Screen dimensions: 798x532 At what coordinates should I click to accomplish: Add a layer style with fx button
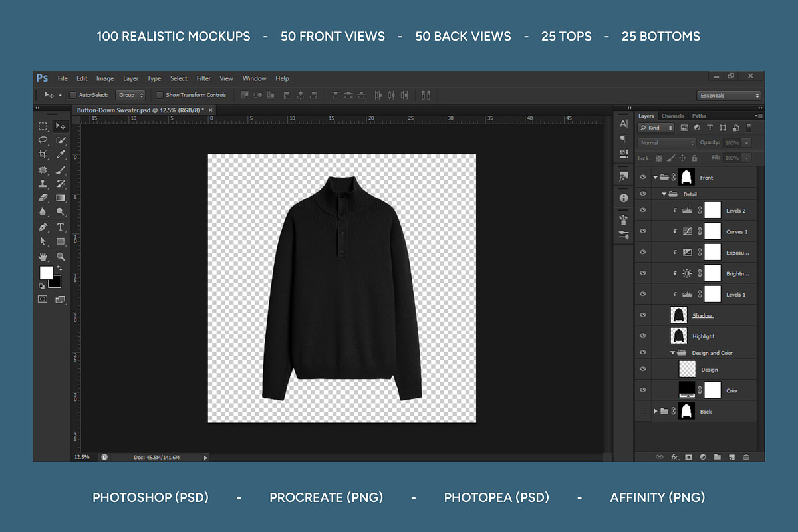pos(674,457)
